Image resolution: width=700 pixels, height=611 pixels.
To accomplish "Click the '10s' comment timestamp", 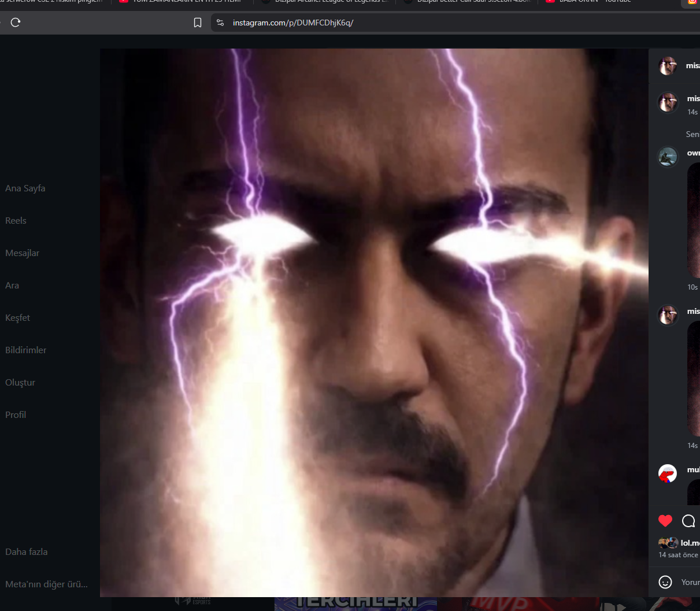I will (x=692, y=287).
